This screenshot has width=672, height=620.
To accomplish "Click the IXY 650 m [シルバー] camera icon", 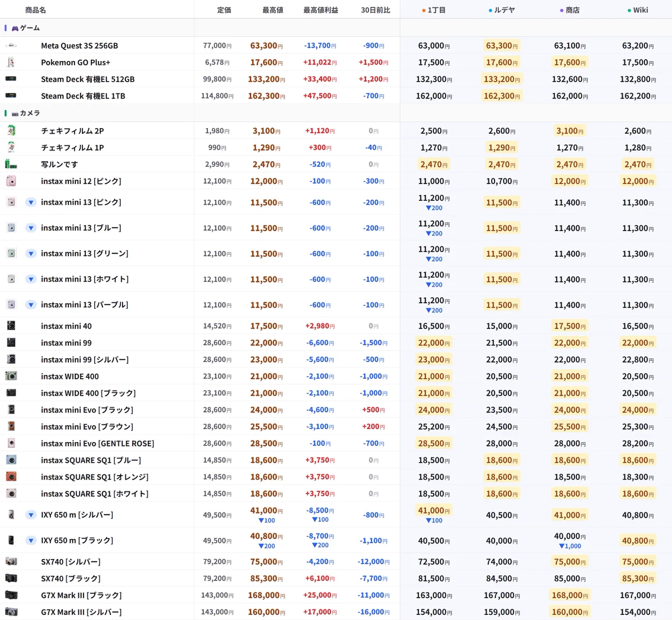I will click(x=11, y=515).
